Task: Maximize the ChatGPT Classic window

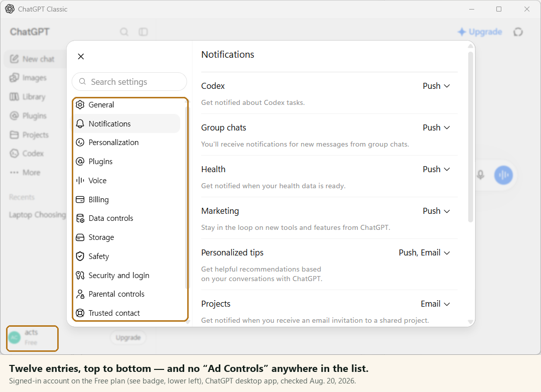Action: 499,9
